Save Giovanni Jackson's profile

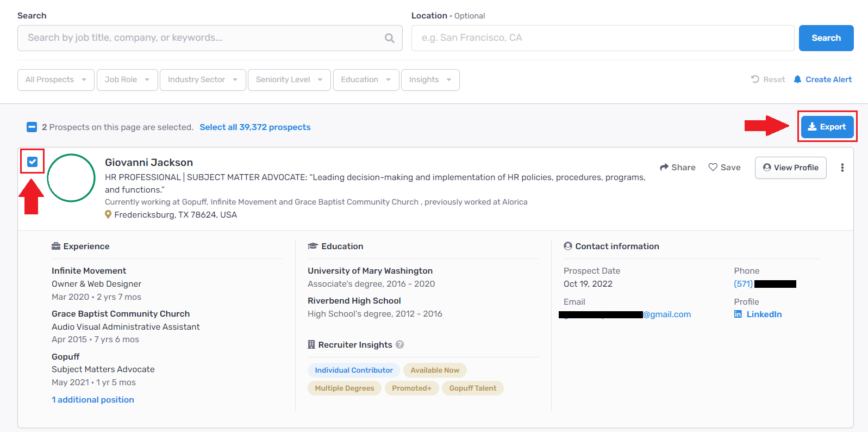pyautogui.click(x=725, y=168)
